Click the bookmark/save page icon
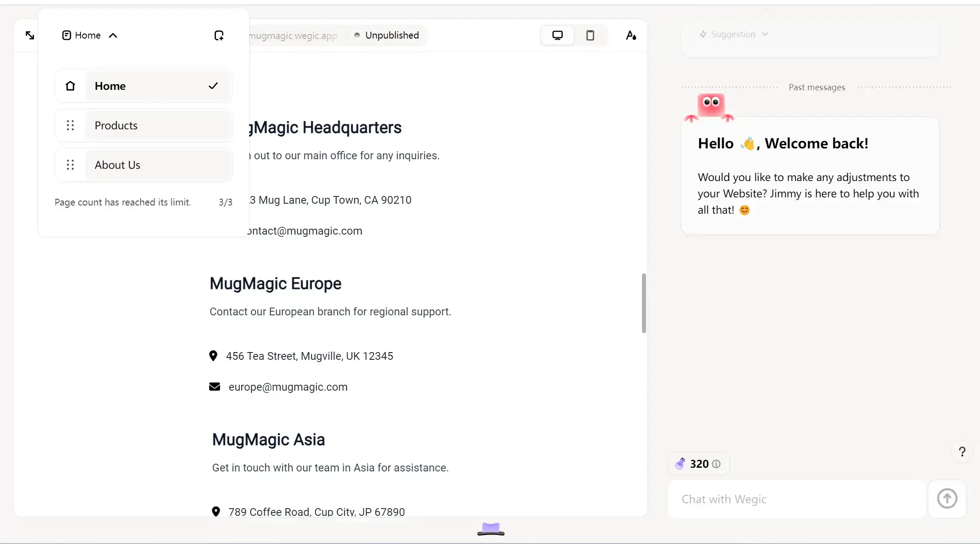The height and width of the screenshot is (544, 980). point(220,35)
